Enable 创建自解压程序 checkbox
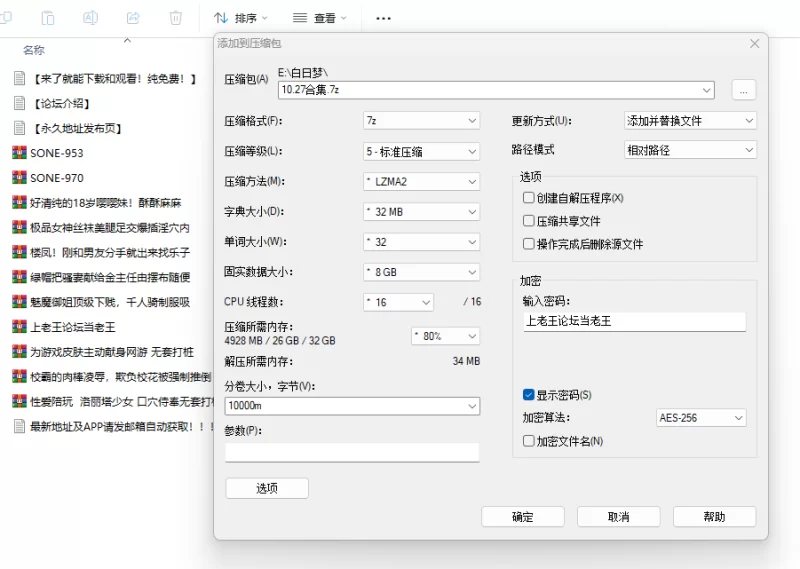800x569 pixels. click(529, 198)
